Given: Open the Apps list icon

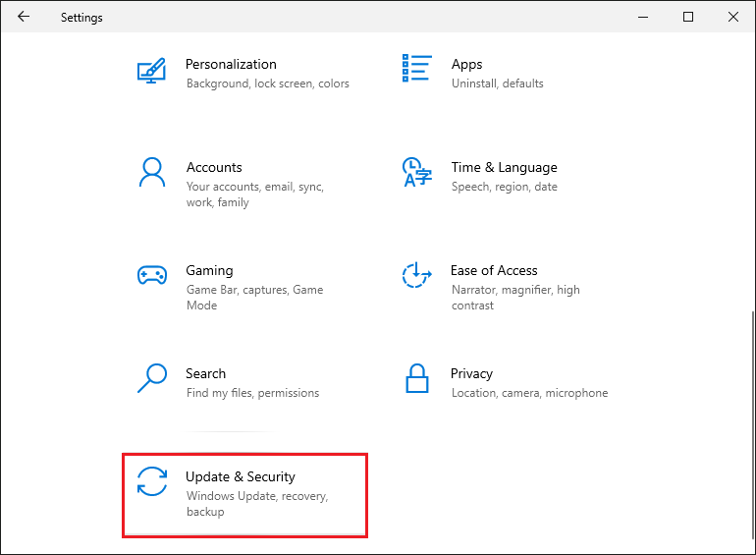Looking at the screenshot, I should pyautogui.click(x=416, y=68).
